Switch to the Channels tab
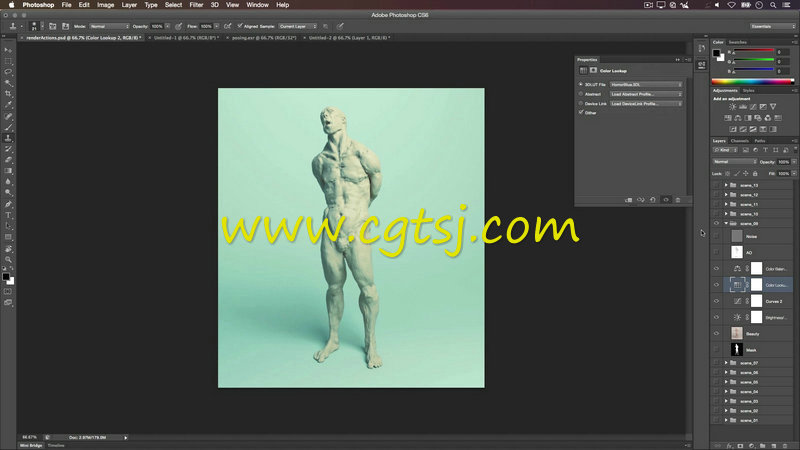Image resolution: width=800 pixels, height=450 pixels. pos(739,141)
